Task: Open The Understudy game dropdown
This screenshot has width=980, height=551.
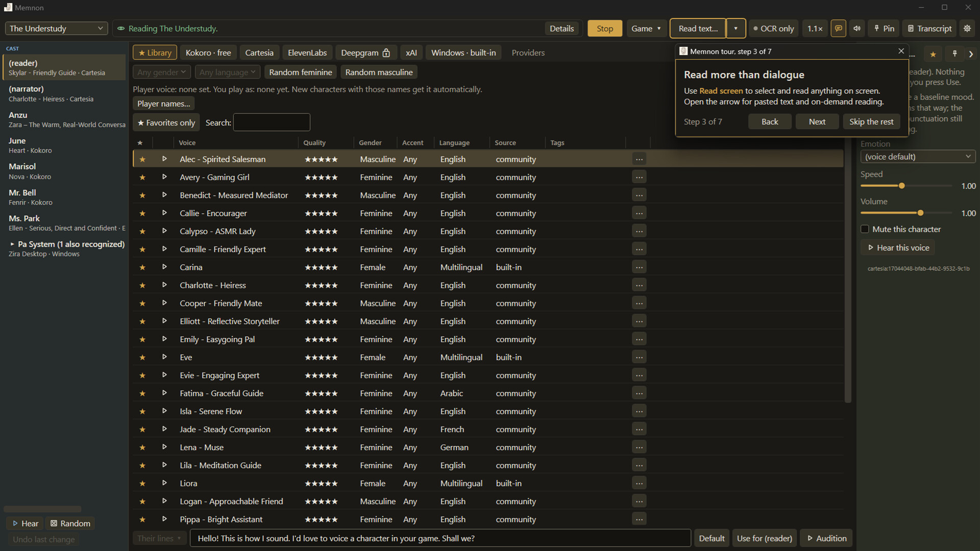Action: 56,29
